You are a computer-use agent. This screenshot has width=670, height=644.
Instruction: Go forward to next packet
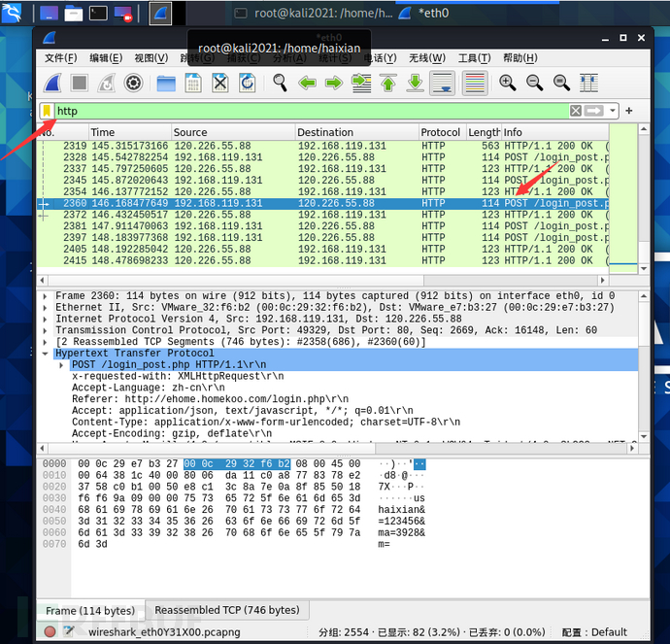click(x=334, y=83)
